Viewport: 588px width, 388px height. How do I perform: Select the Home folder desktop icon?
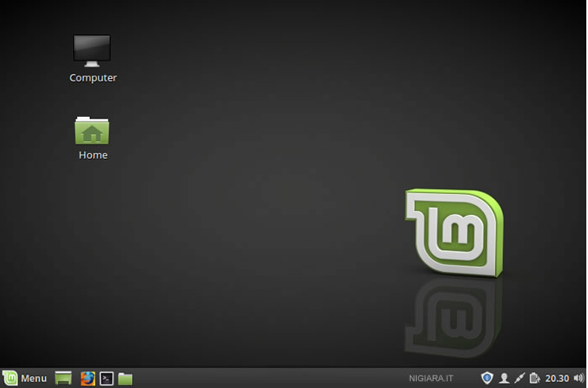[92, 130]
